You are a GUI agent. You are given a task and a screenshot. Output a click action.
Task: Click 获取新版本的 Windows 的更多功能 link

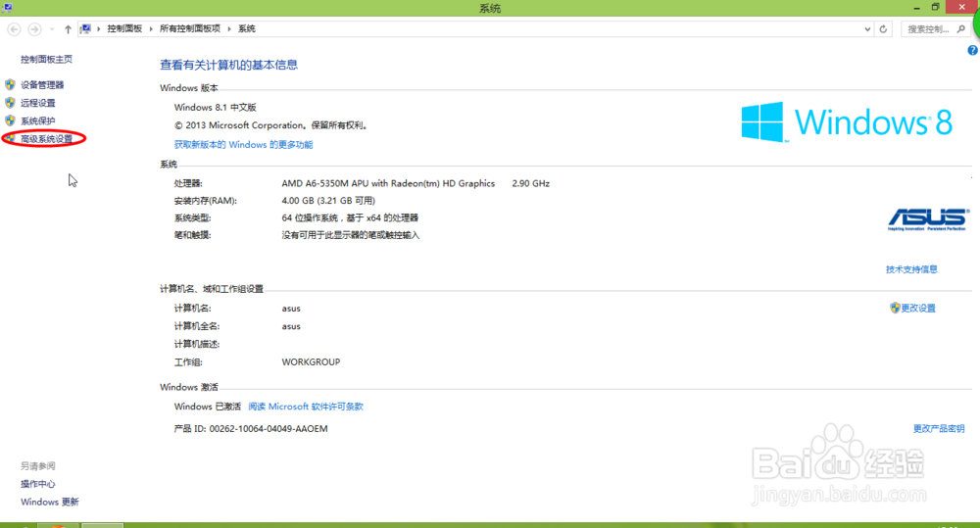click(x=243, y=144)
